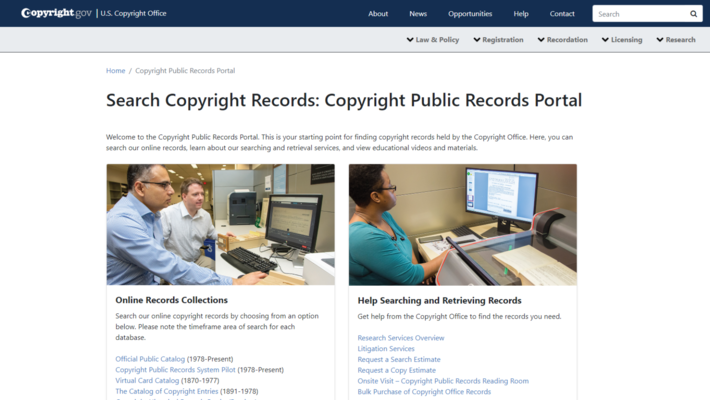Open the Official Public Catalog link
710x400 pixels.
150,358
